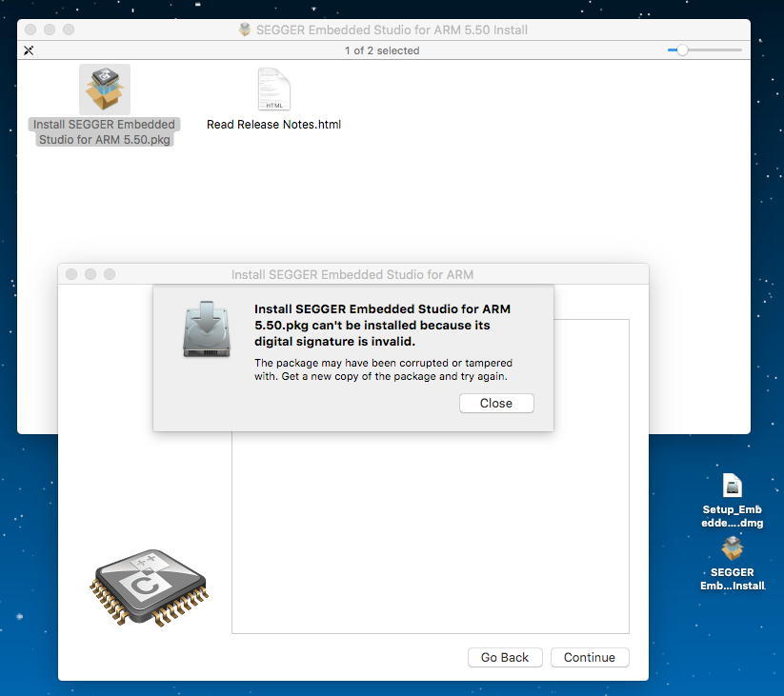Viewport: 784px width, 696px height.
Task: Select the Read Release Notes.html file icon
Action: pyautogui.click(x=274, y=89)
